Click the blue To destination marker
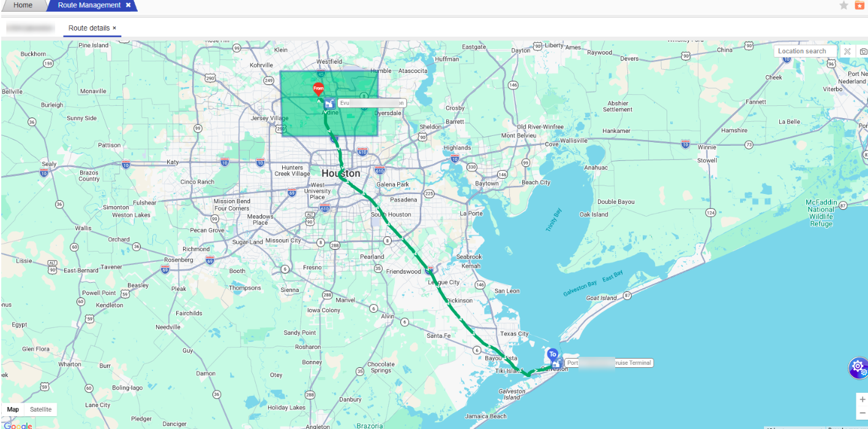The width and height of the screenshot is (868, 429). [552, 354]
